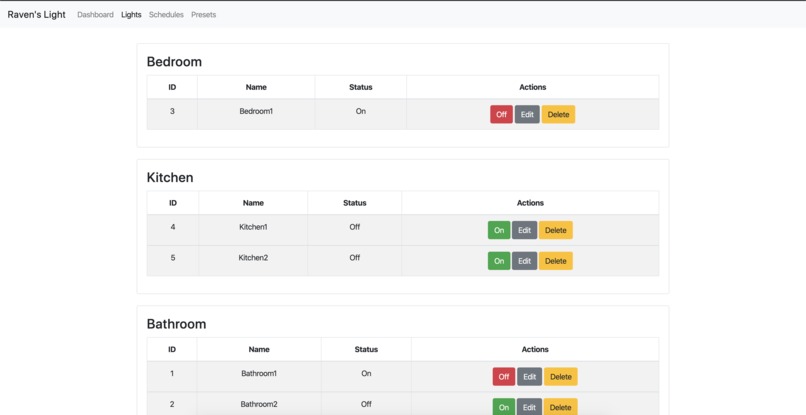
Task: Click the Actions column header in Bathroom table
Action: click(535, 349)
